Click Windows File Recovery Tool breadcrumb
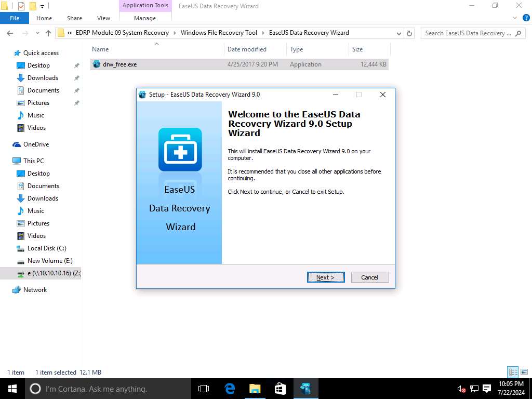This screenshot has height=399, width=532. pos(219,33)
